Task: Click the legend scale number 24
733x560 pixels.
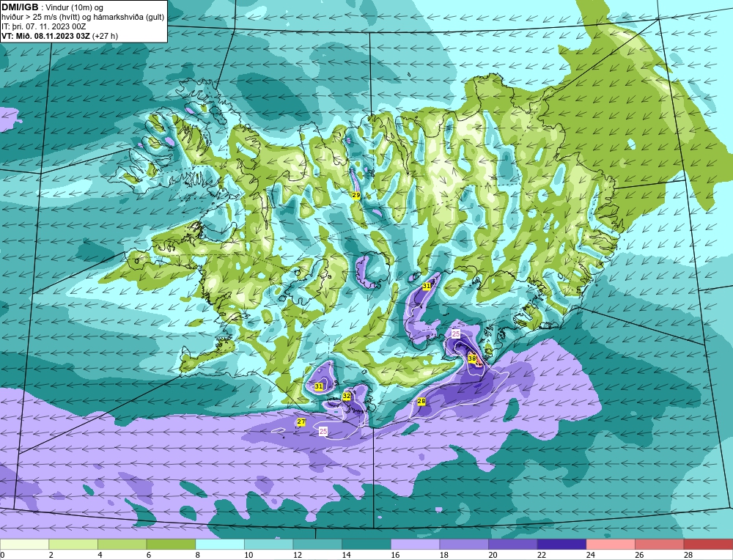Action: coord(590,556)
